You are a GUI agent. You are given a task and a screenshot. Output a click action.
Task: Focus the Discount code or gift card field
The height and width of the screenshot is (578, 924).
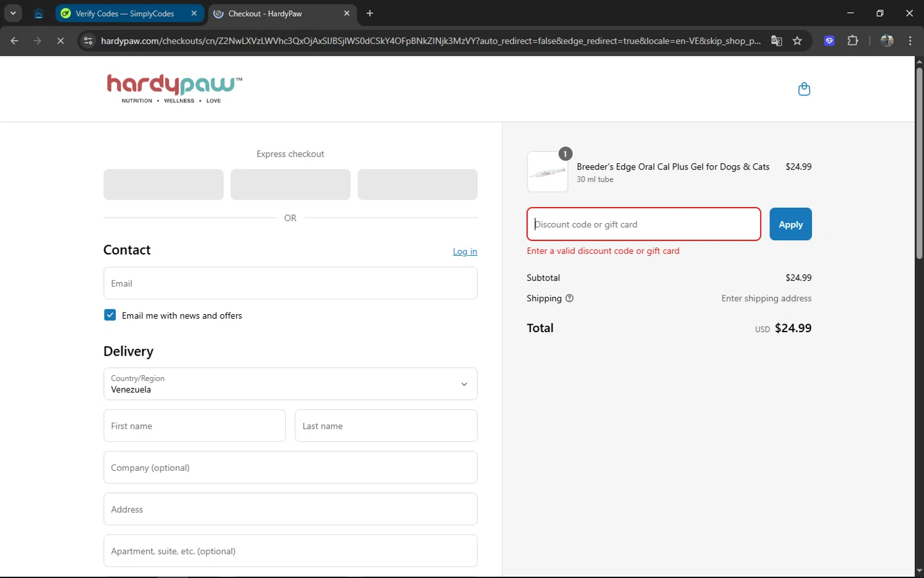pyautogui.click(x=644, y=224)
